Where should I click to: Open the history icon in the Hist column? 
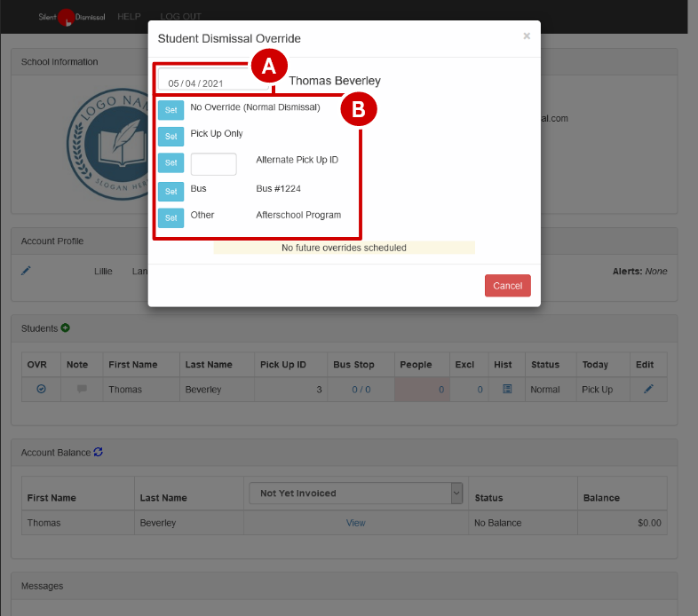[507, 390]
